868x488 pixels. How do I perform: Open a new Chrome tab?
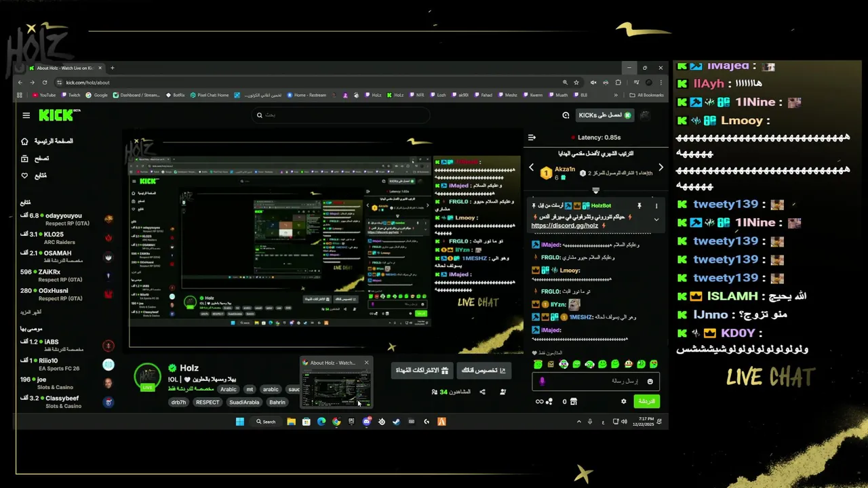[113, 68]
